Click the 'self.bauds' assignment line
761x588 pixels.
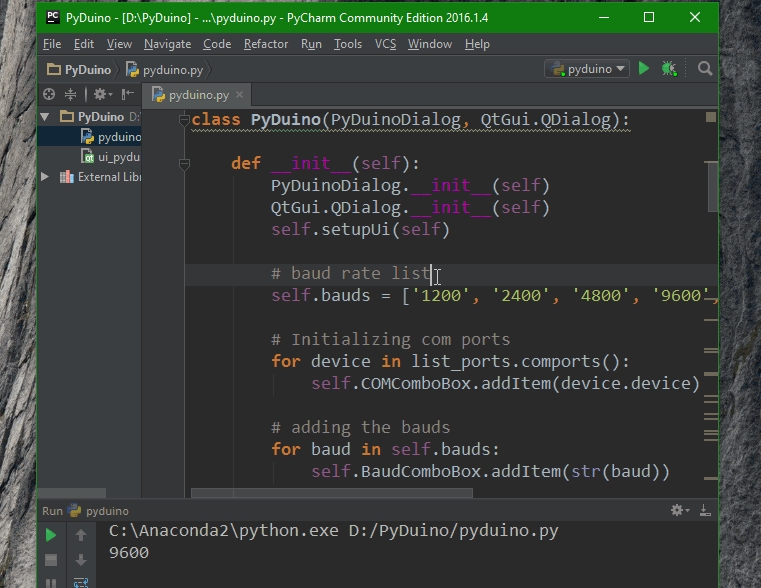coord(494,295)
